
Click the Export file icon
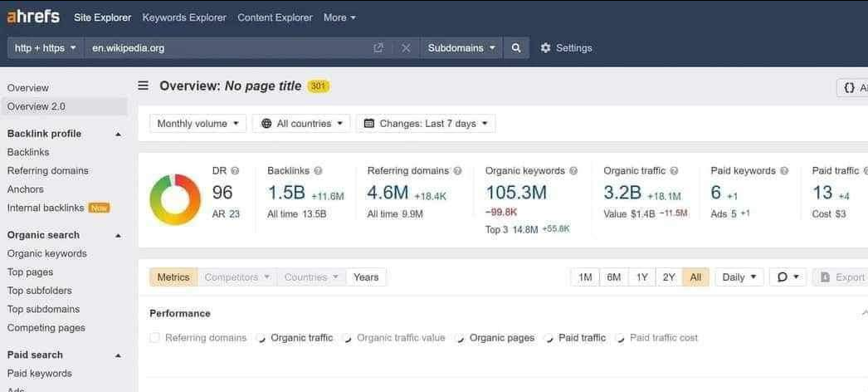(826, 277)
